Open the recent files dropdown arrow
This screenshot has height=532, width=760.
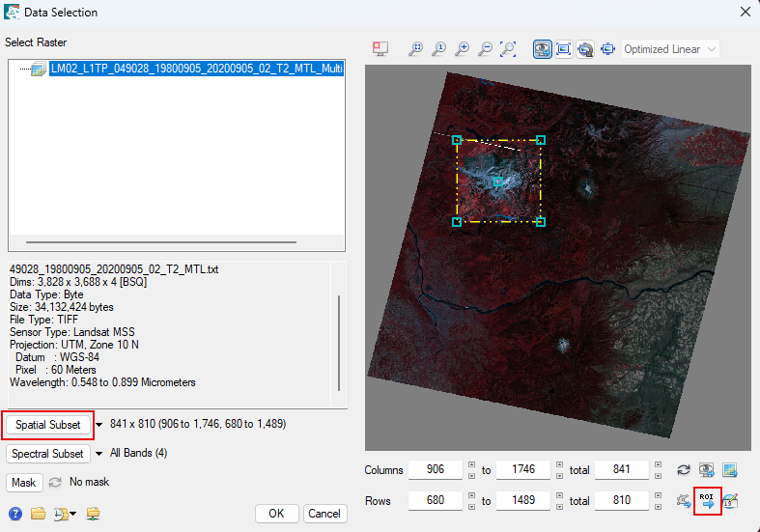[x=72, y=514]
